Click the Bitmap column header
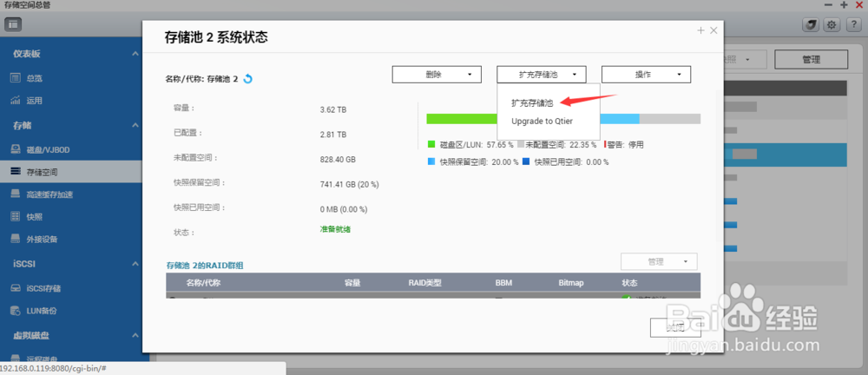Viewport: 868px width, 375px height. tap(571, 283)
